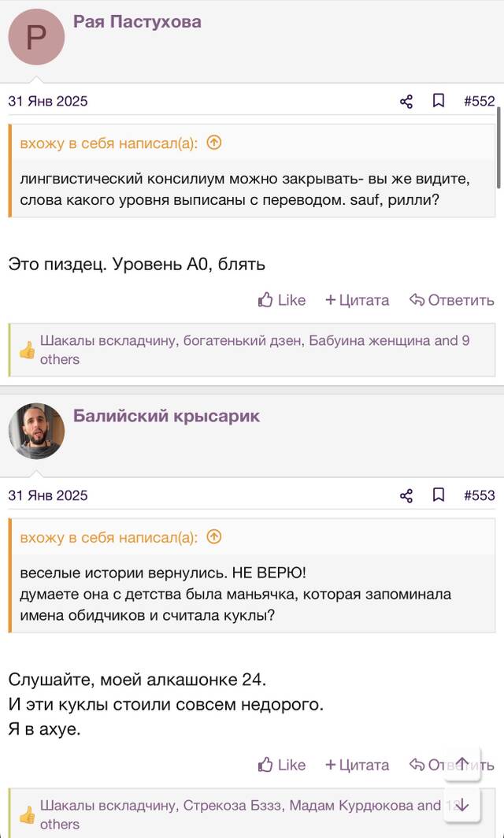Like Балийский крысарик's post

(282, 765)
